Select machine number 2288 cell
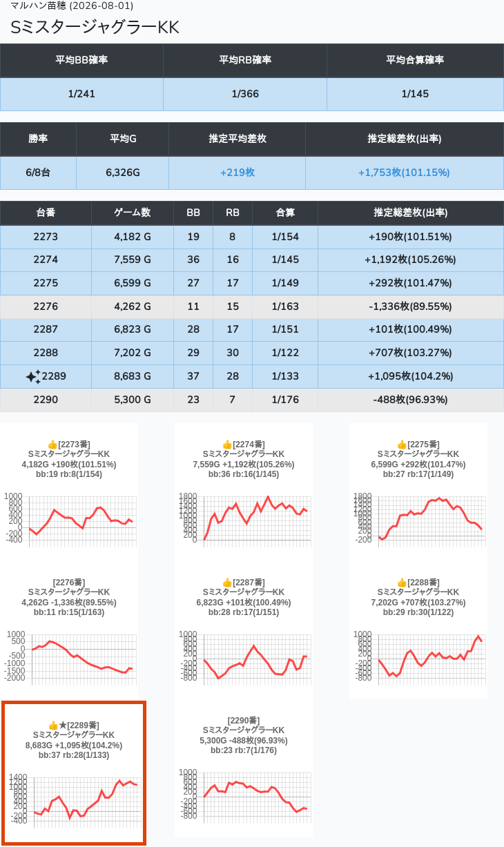Screen dimensions: 504x847 point(46,353)
